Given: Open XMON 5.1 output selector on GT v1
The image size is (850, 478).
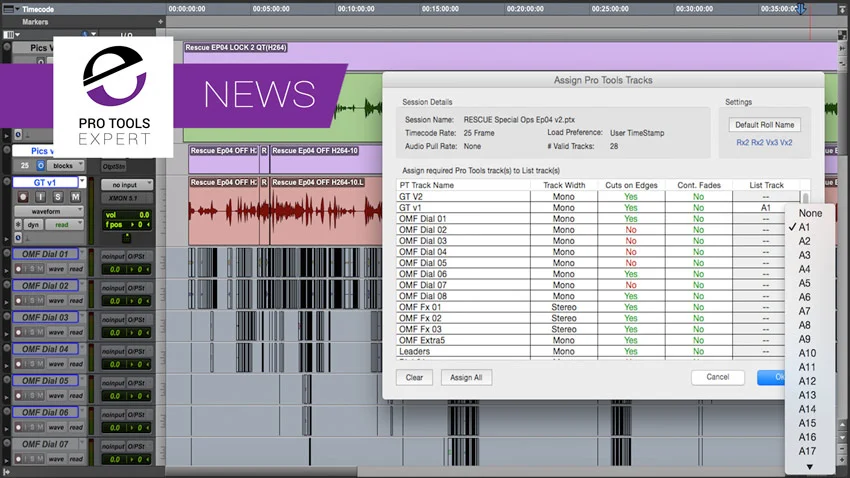Looking at the screenshot, I should [x=127, y=198].
